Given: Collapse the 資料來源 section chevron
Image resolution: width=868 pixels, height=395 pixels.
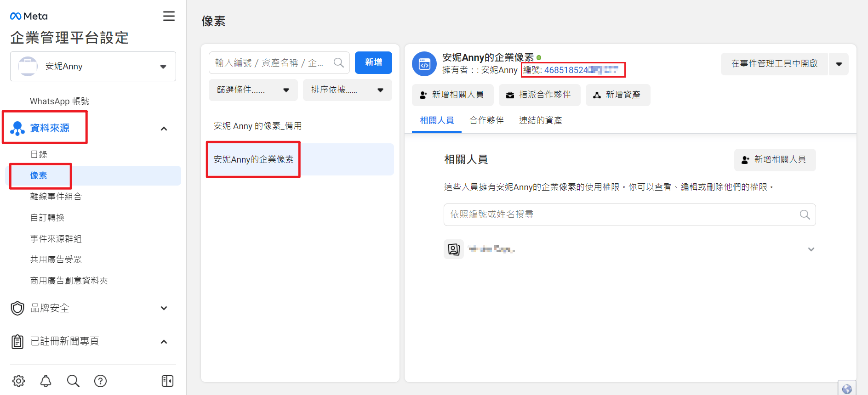Looking at the screenshot, I should [x=164, y=129].
